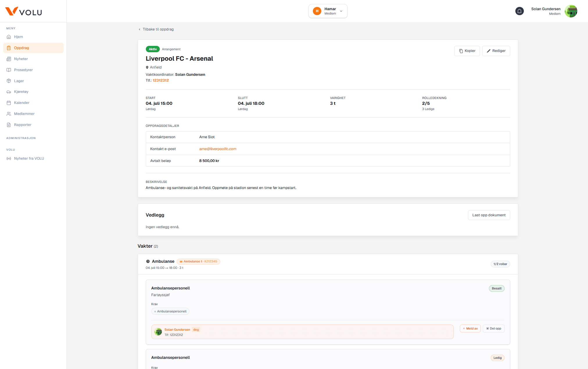Click Solan Gundersen avatar in shift row
The image size is (588, 369).
(158, 332)
